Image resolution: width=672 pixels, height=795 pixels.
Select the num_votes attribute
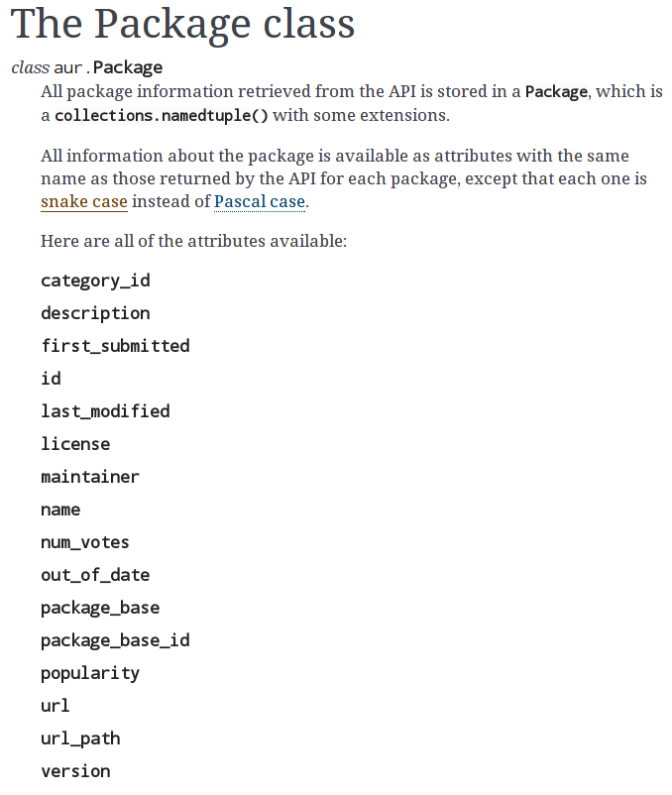coord(85,542)
